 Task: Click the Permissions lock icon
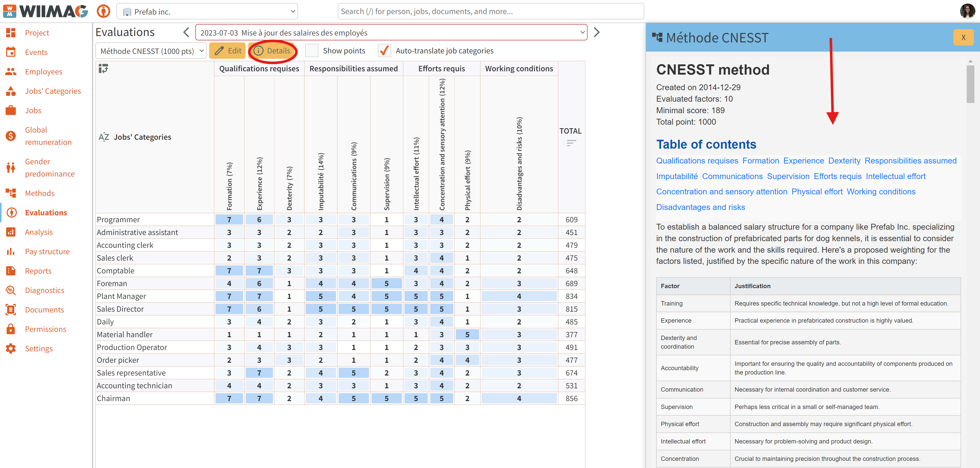click(11, 329)
